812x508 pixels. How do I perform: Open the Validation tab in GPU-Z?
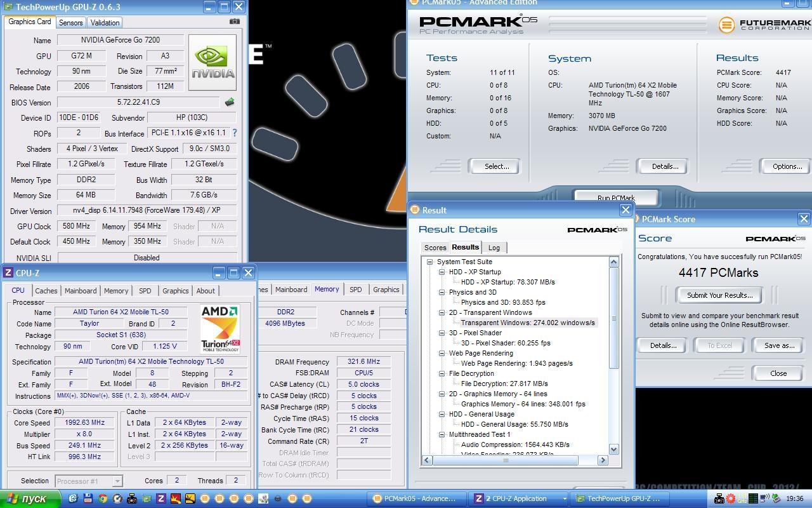coord(105,22)
